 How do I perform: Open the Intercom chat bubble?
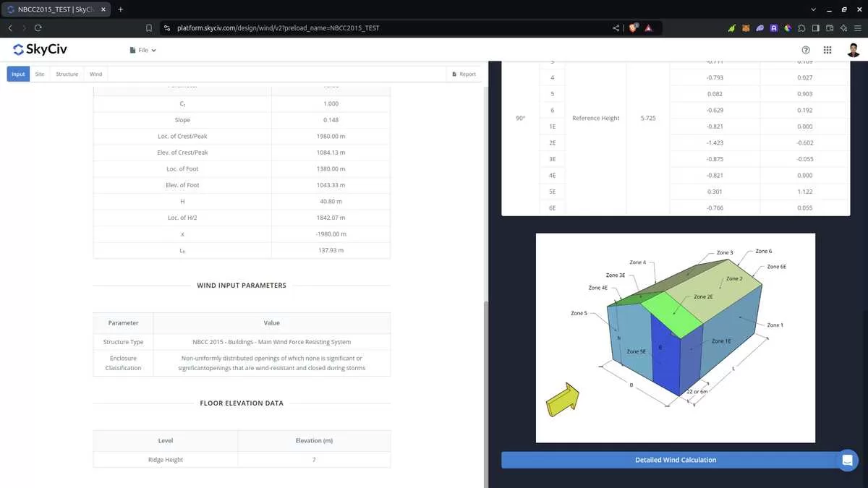click(847, 460)
